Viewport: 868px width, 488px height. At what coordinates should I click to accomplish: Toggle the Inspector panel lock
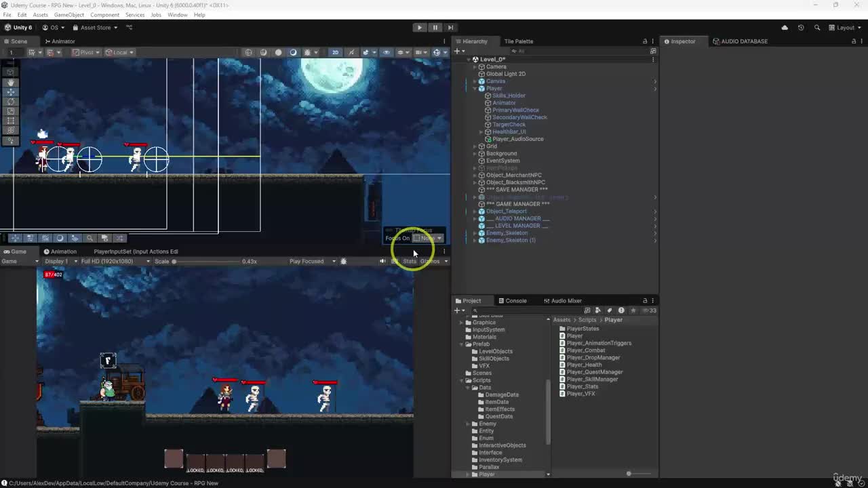854,41
